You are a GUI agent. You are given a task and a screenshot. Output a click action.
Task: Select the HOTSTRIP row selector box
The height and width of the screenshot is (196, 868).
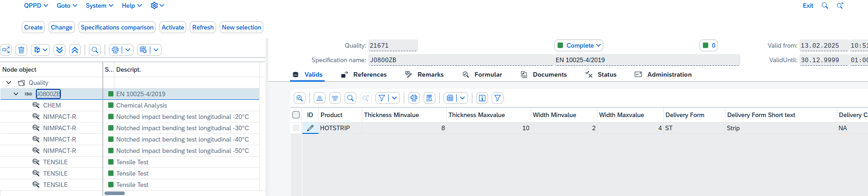[x=296, y=128]
